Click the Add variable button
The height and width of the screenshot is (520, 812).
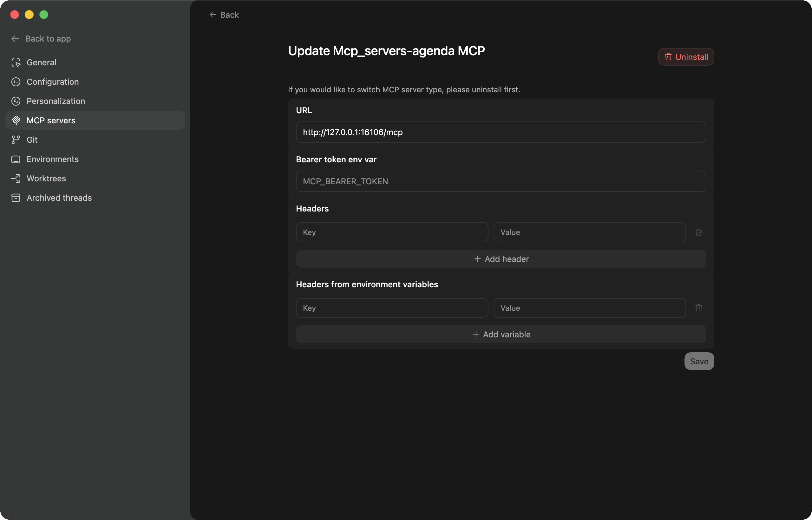[x=501, y=334]
